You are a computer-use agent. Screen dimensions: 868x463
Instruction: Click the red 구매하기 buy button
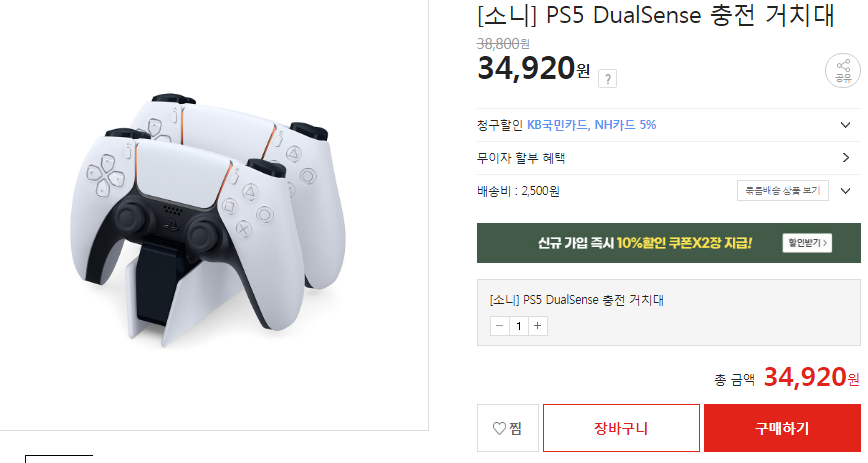pyautogui.click(x=782, y=428)
